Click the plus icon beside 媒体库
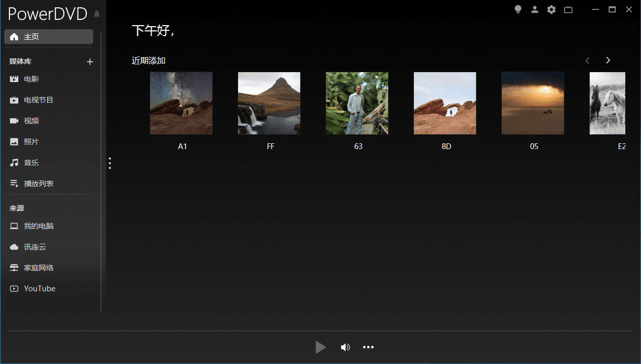 (90, 62)
